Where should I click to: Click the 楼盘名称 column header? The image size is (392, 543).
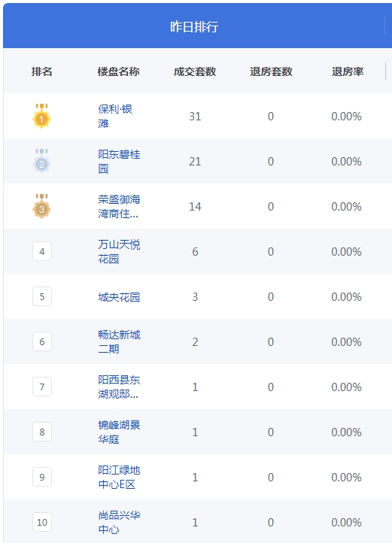[x=119, y=71]
